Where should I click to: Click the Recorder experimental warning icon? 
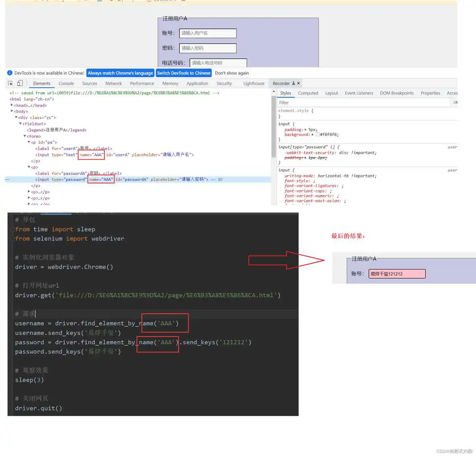click(294, 83)
